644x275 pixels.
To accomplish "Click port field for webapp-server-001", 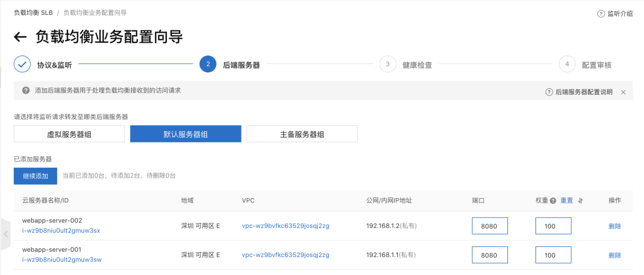I will [x=490, y=255].
